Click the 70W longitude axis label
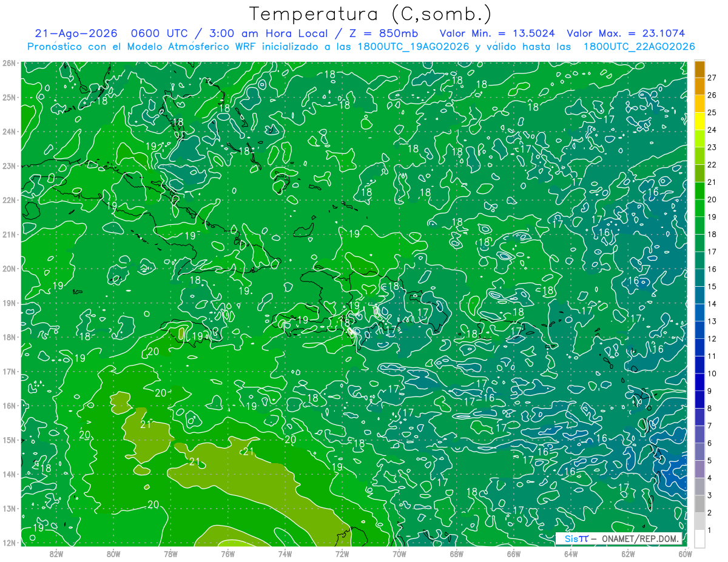 399,554
